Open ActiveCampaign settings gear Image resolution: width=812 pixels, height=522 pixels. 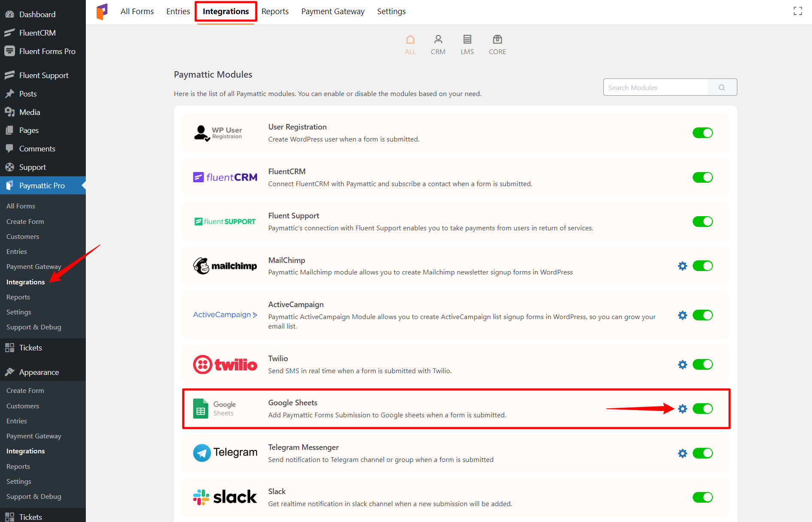682,315
